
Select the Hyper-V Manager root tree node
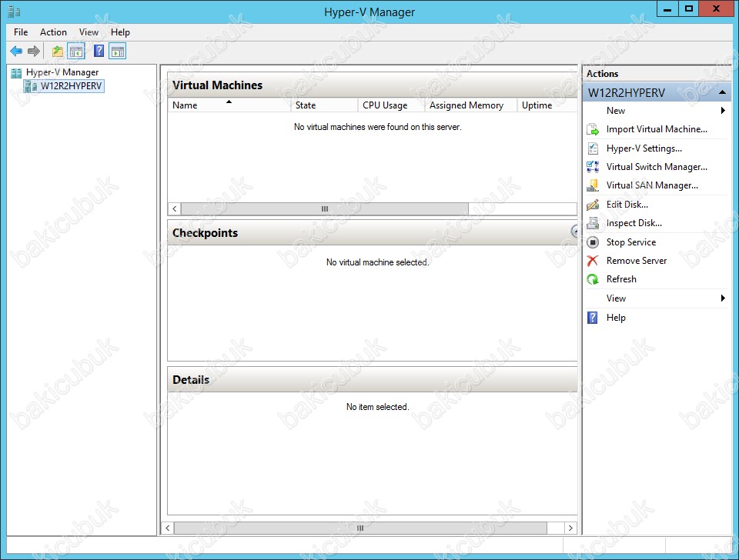(62, 72)
